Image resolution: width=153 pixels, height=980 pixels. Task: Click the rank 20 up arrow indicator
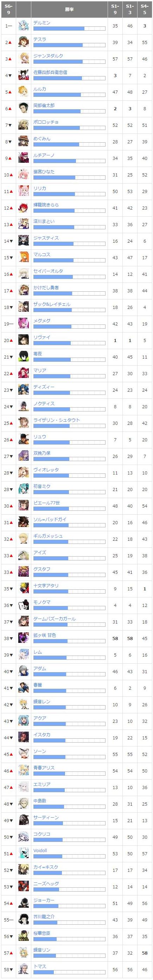coord(11,341)
